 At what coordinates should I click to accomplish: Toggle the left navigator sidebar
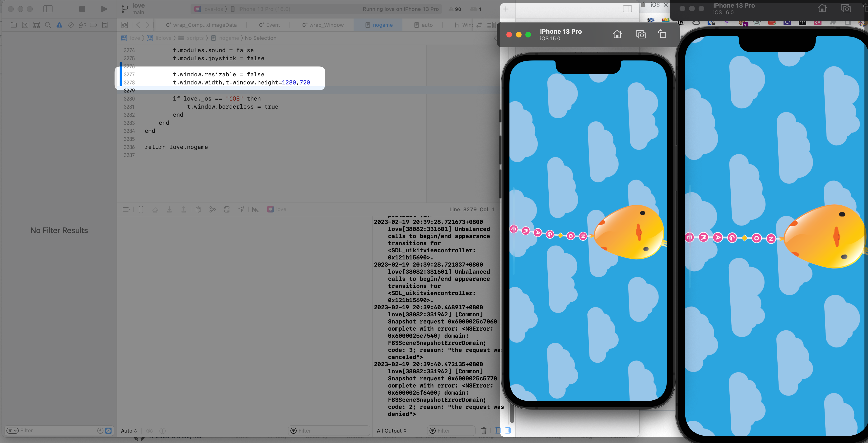pyautogui.click(x=48, y=9)
